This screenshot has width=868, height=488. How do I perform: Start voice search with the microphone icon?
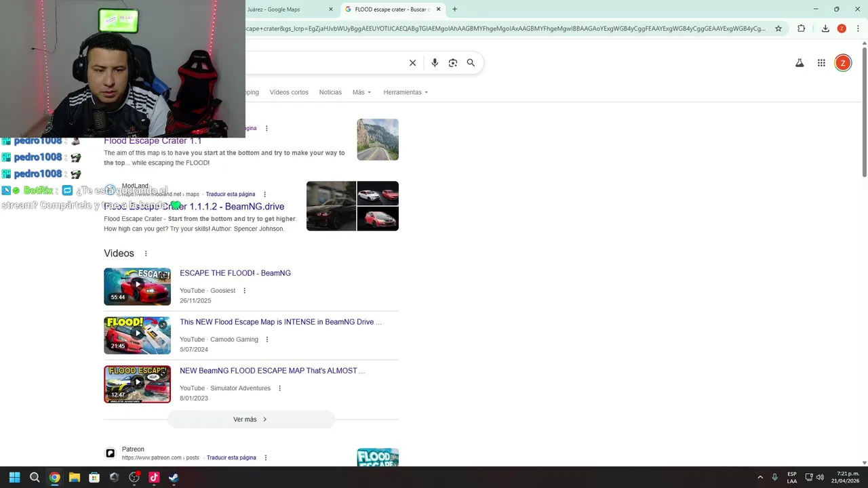pyautogui.click(x=435, y=62)
